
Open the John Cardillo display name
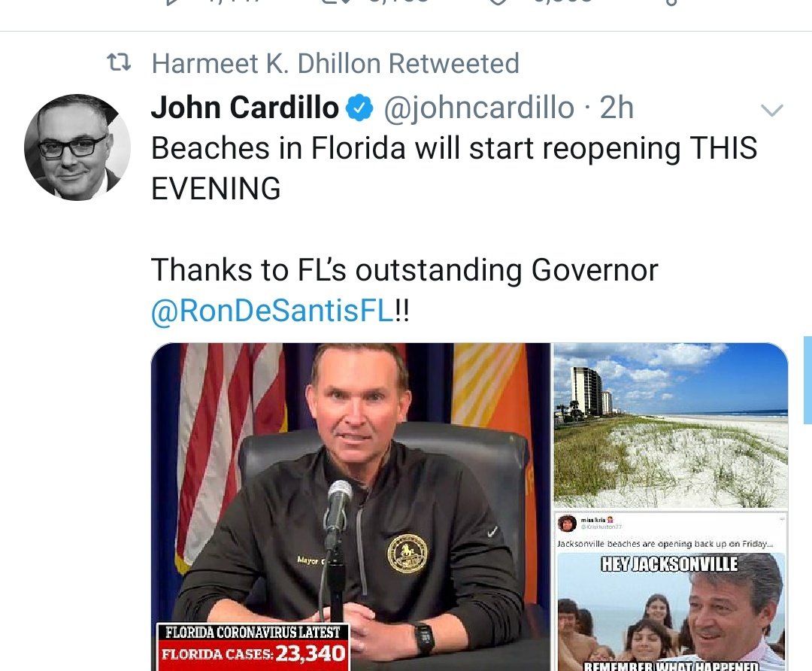click(x=244, y=108)
